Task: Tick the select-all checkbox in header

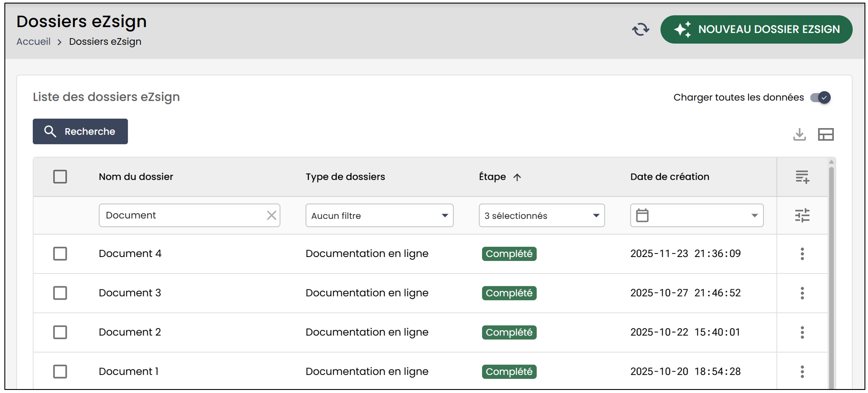Action: point(60,177)
